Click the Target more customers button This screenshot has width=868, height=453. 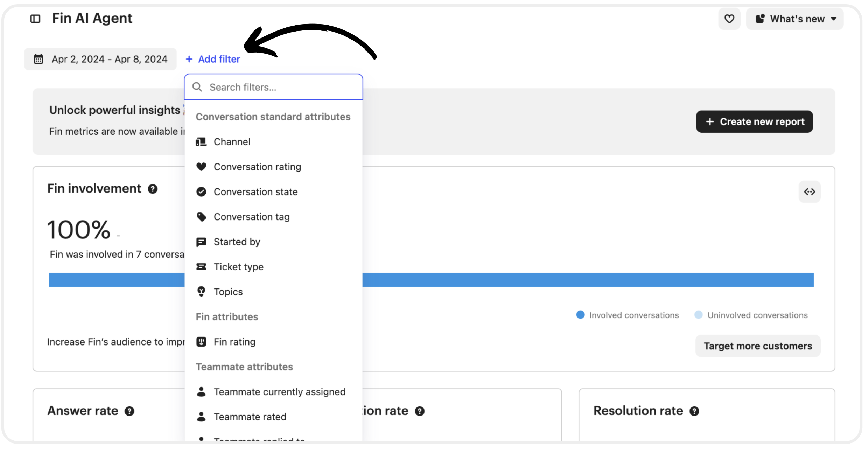758,346
